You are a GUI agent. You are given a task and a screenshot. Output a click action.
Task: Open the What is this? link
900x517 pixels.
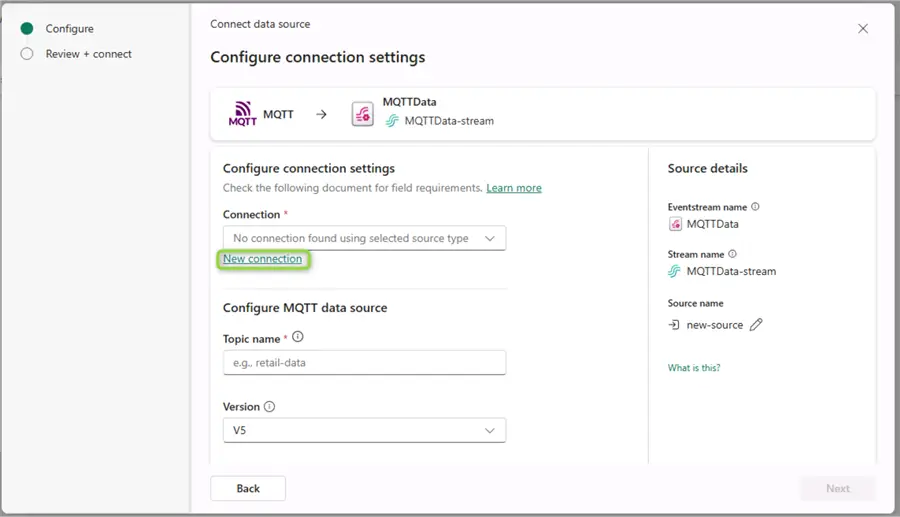[x=693, y=368]
